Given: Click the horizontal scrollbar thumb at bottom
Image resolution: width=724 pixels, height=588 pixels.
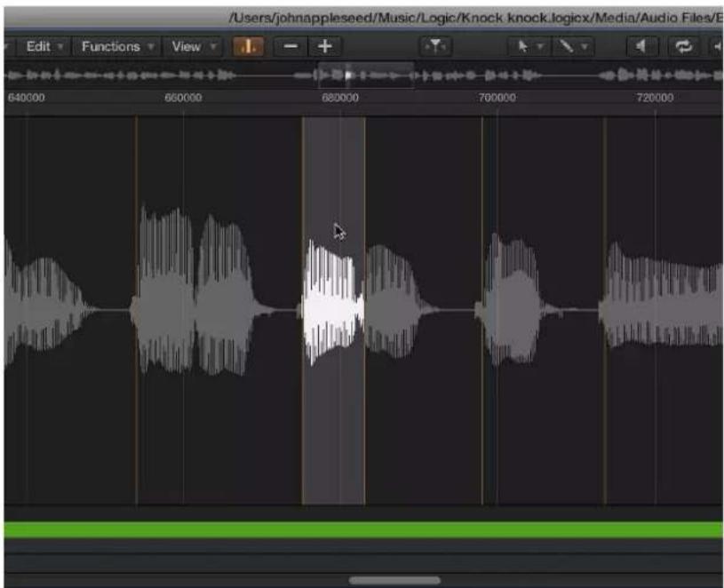Looking at the screenshot, I should pos(394,580).
